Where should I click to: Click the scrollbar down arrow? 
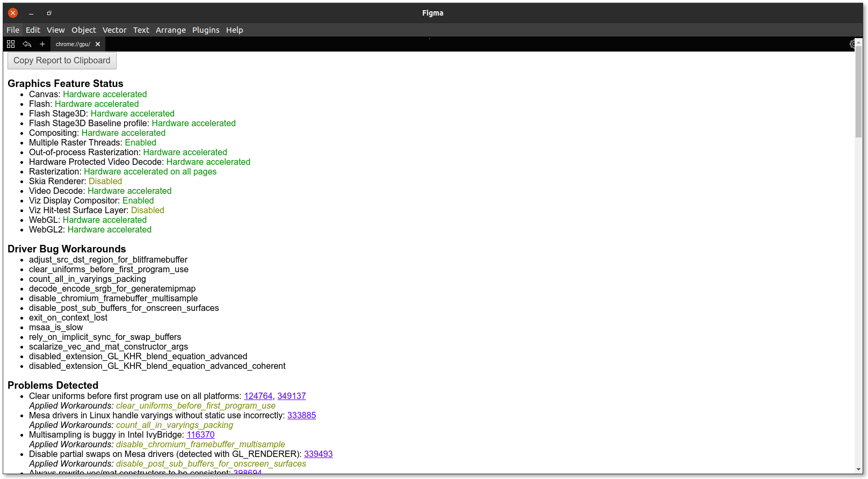click(x=859, y=470)
